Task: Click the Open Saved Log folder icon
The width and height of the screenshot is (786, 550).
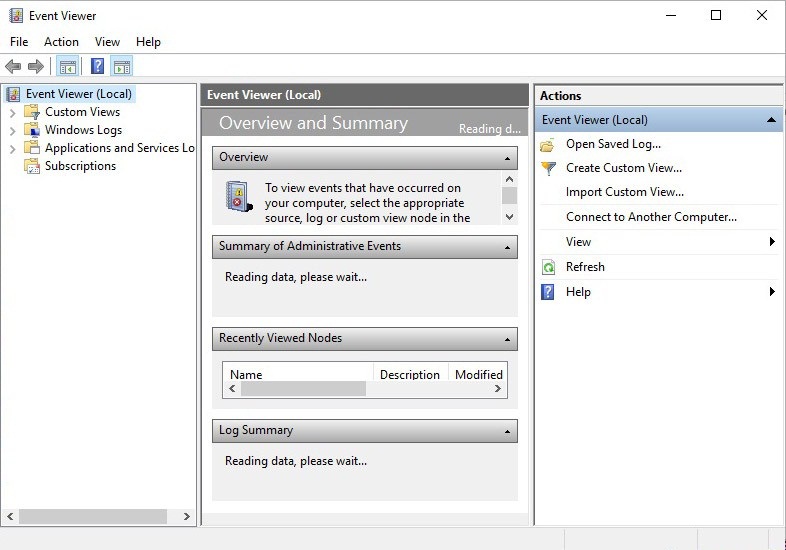Action: (548, 144)
